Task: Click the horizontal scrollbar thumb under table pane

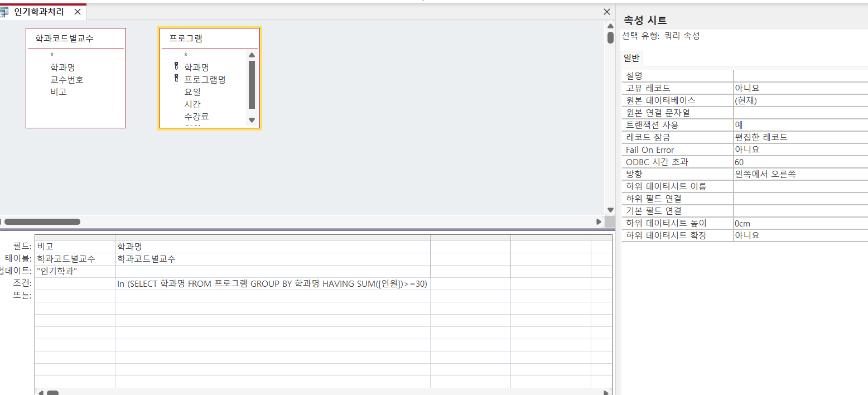Action: click(x=42, y=221)
